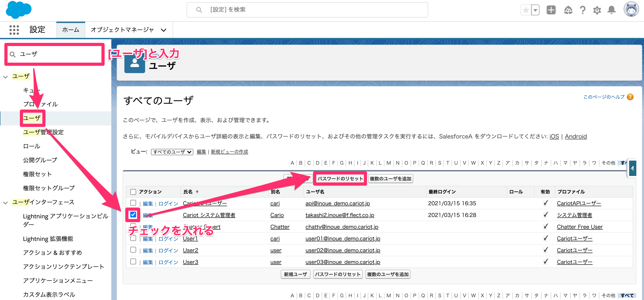
Task: Check the User2 row checkbox
Action: point(133,250)
